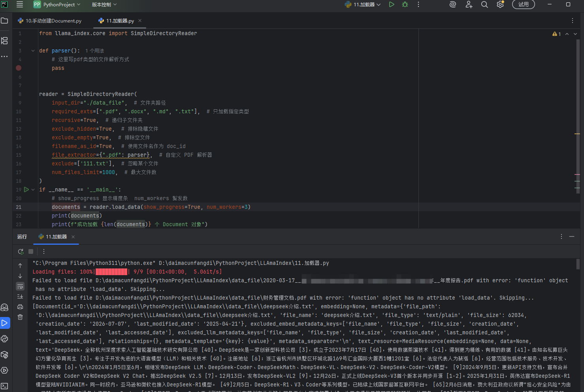Open more run actions menu in title bar

click(418, 4)
